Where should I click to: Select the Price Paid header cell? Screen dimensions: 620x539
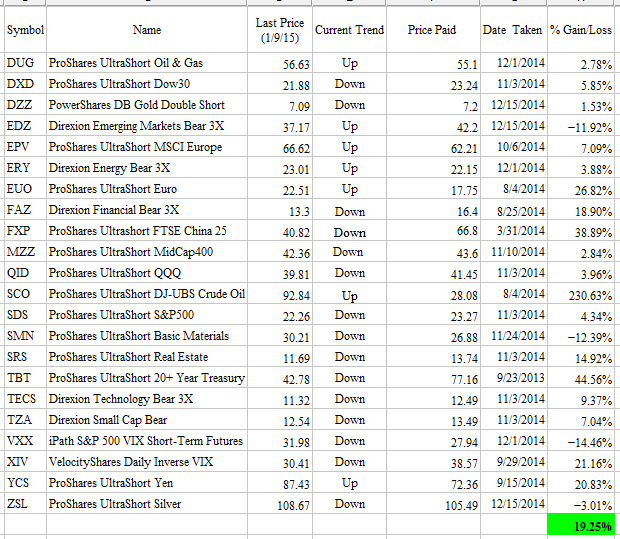click(433, 30)
